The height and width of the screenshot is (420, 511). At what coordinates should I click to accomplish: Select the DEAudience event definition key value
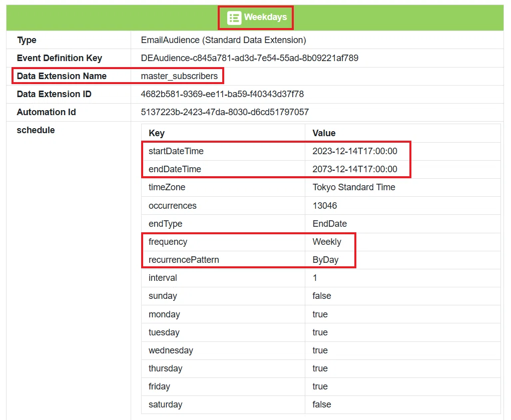tap(249, 58)
